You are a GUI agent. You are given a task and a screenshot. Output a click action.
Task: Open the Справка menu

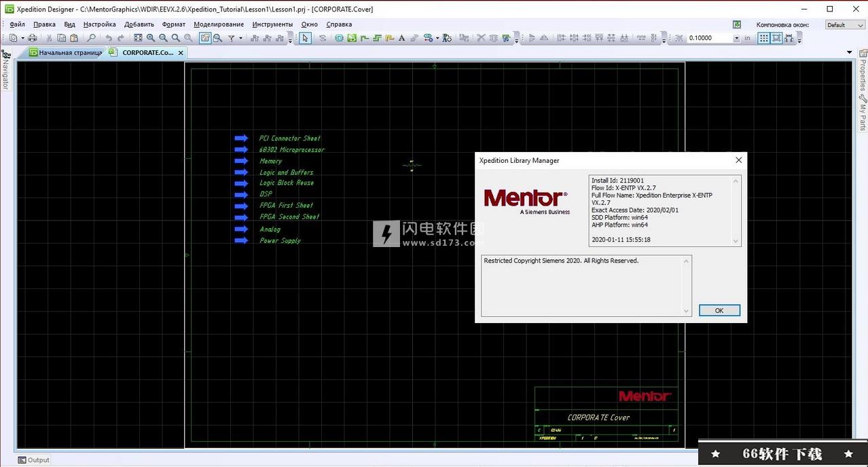(339, 24)
